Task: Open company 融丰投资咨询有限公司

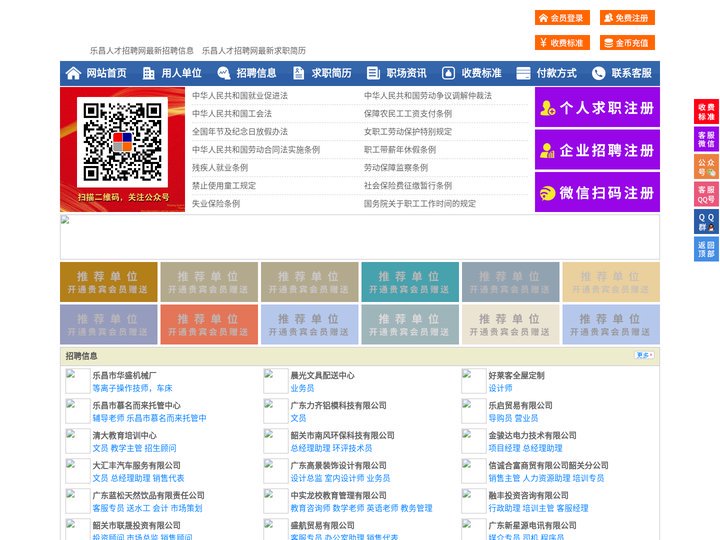Action: tap(528, 495)
